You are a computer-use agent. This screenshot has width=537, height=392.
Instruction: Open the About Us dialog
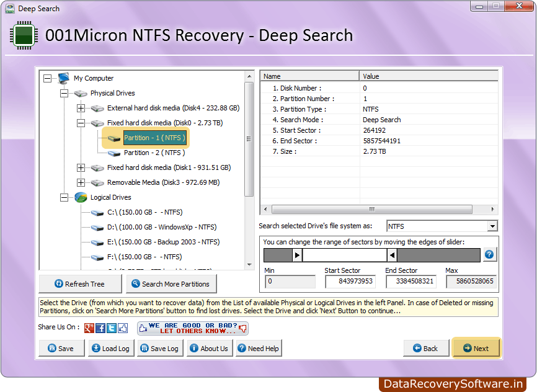[x=210, y=349]
